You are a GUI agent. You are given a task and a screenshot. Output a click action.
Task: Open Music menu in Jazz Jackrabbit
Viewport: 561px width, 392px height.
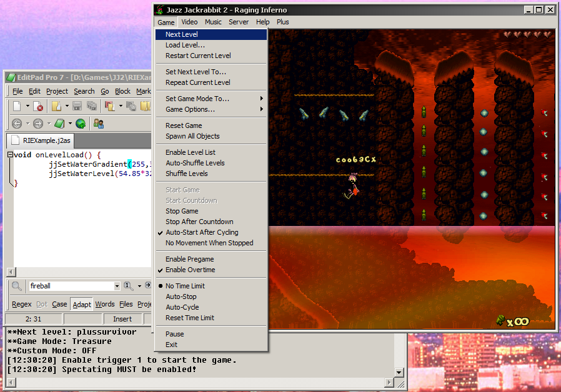click(x=213, y=22)
